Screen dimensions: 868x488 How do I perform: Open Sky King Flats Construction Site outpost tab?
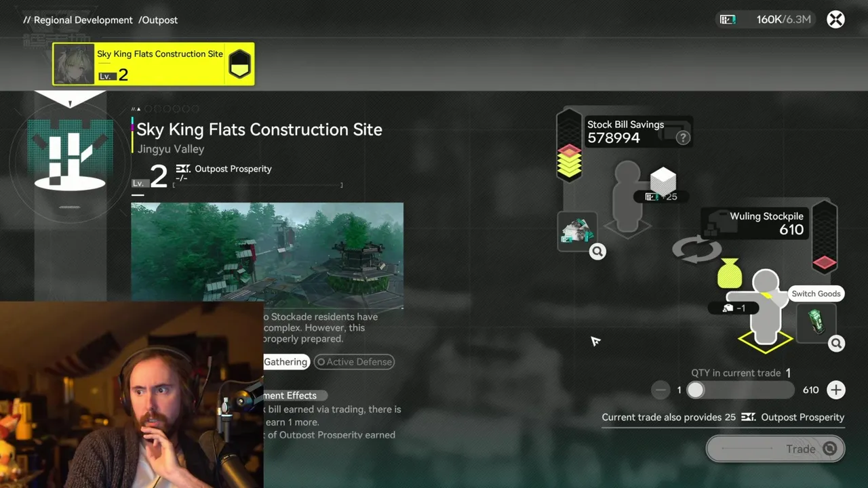[154, 64]
